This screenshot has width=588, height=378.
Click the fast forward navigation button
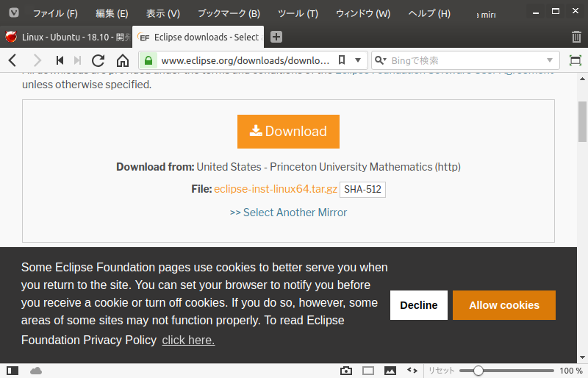click(77, 60)
